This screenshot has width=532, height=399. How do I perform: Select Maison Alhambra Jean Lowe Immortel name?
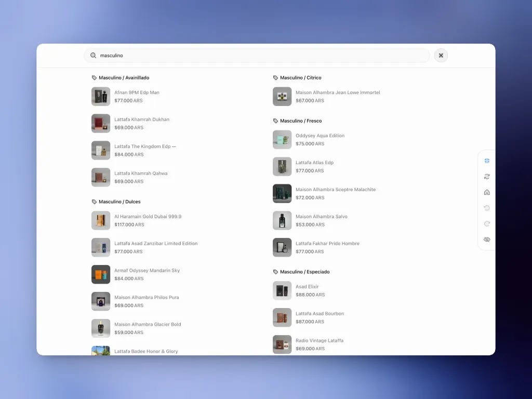[338, 92]
